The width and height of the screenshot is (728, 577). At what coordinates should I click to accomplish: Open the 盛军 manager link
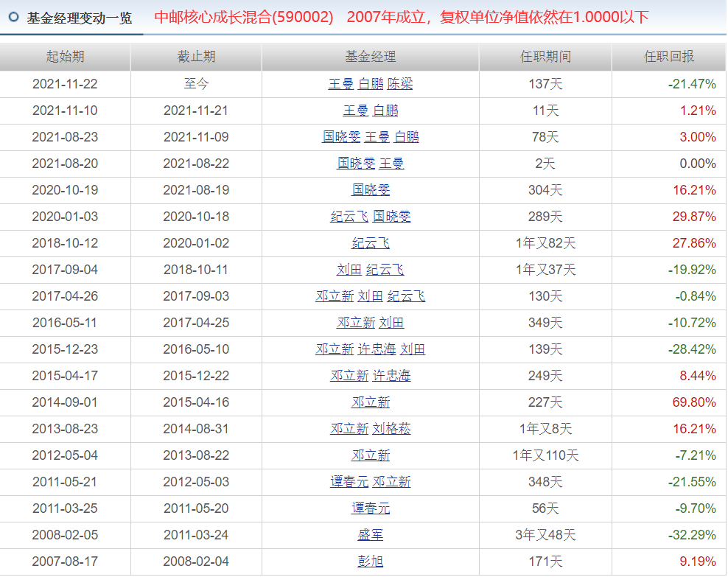(371, 535)
